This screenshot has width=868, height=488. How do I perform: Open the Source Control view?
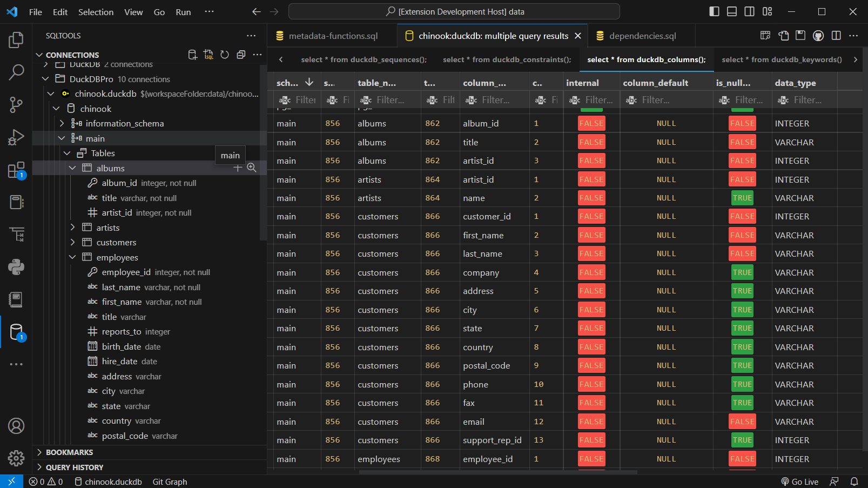pyautogui.click(x=16, y=104)
